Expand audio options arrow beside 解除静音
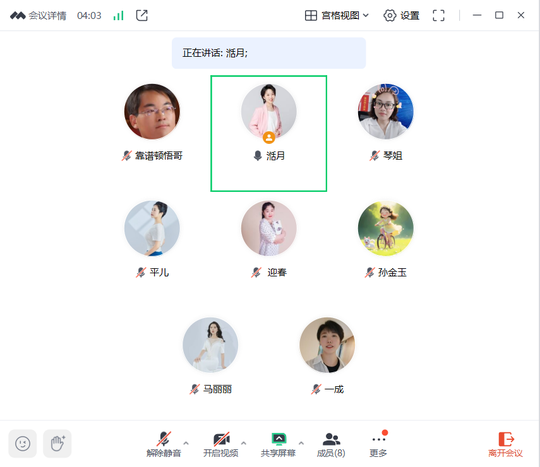540x467 pixels. pos(186,443)
